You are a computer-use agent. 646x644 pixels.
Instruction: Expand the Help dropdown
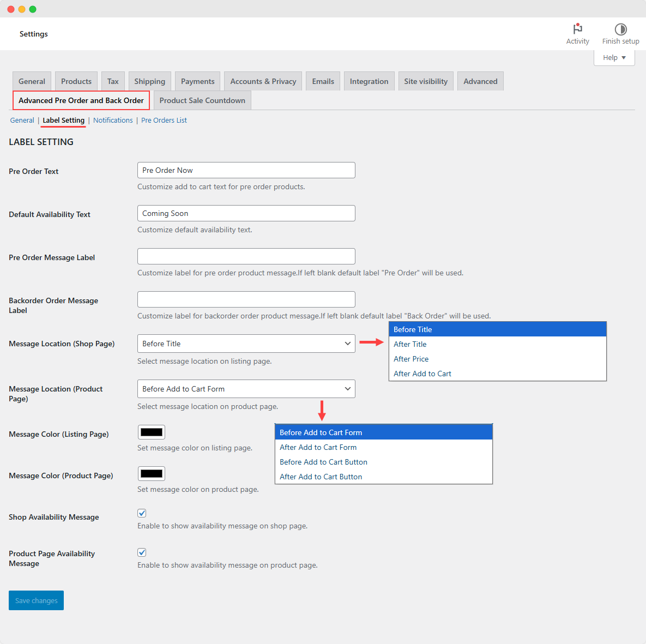[614, 58]
